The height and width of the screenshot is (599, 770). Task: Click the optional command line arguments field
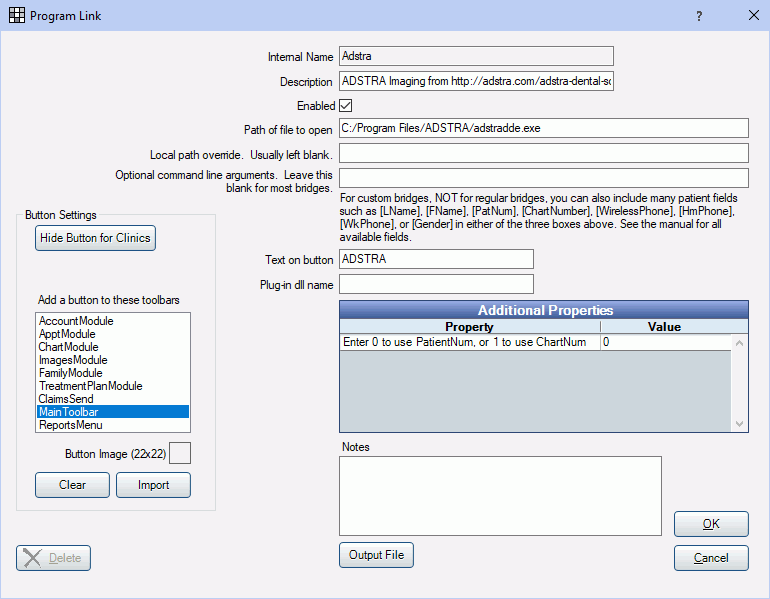[544, 178]
